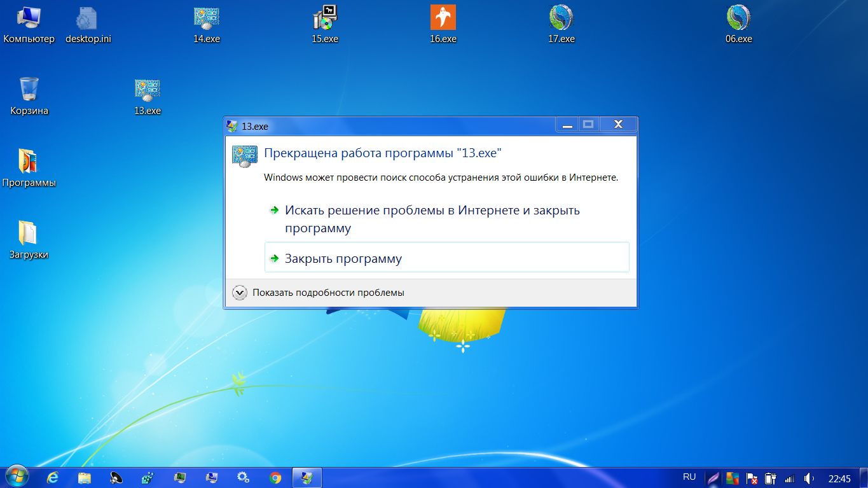Open Windows Explorer from the taskbar
The width and height of the screenshot is (868, 488).
pyautogui.click(x=85, y=477)
